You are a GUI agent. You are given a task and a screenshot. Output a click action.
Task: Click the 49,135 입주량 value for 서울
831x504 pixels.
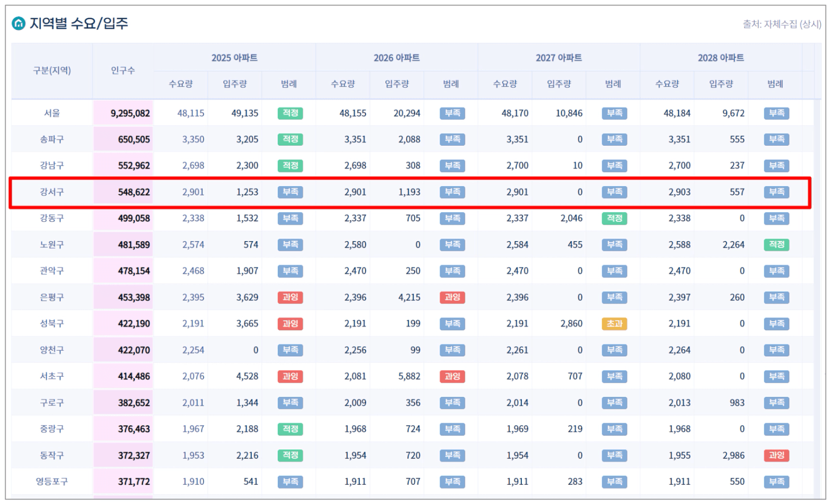(245, 113)
